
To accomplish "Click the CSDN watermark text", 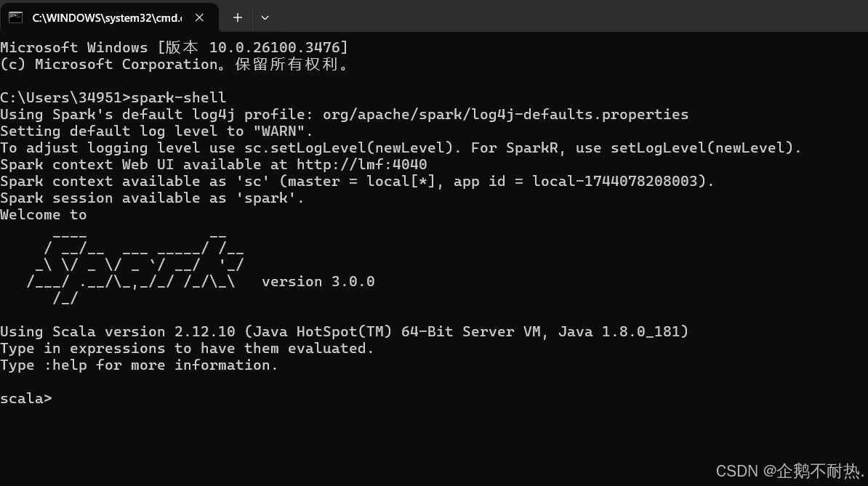I will pos(790,471).
